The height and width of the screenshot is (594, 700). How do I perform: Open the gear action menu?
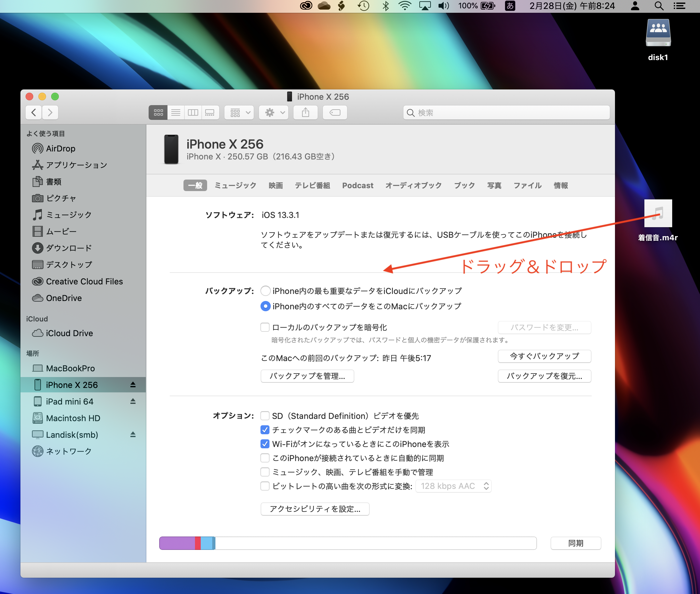point(274,112)
